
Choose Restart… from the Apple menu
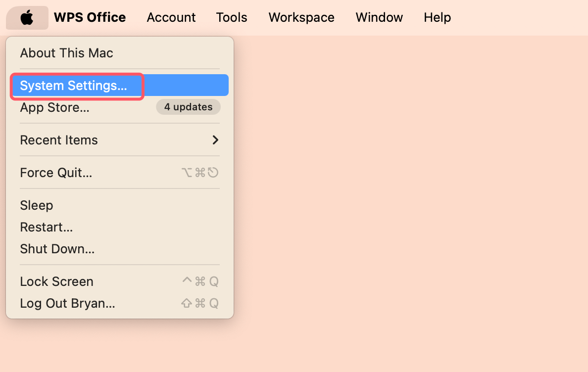click(x=120, y=227)
